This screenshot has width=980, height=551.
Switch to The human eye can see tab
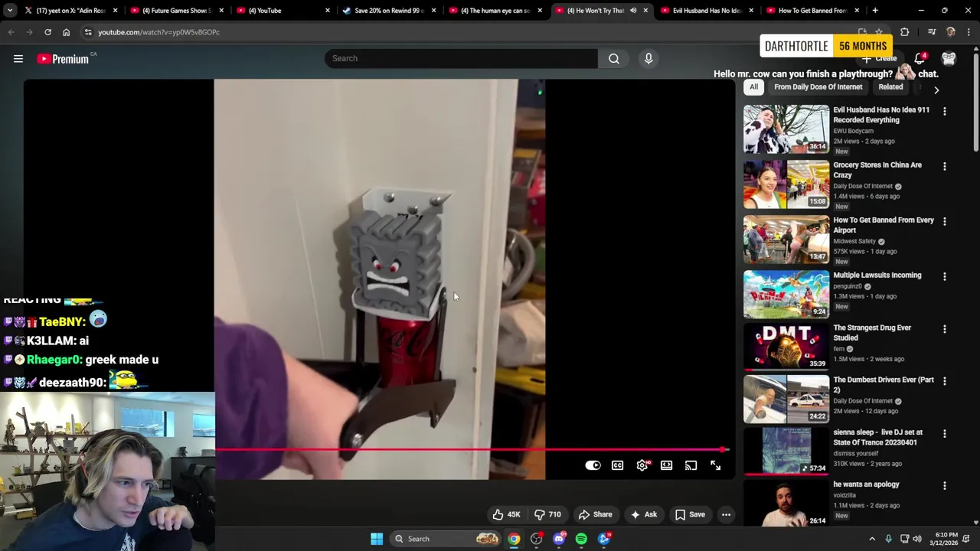(495, 11)
